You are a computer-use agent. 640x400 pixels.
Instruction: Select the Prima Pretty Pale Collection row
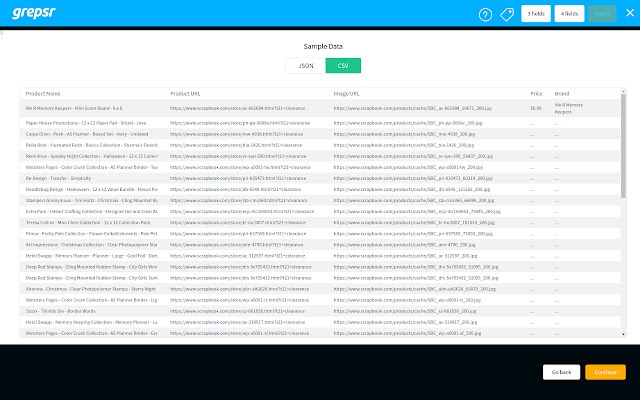[x=320, y=233]
